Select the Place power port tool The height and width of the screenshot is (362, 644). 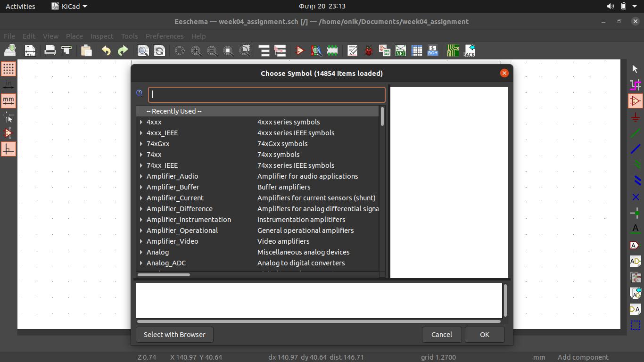(635, 117)
